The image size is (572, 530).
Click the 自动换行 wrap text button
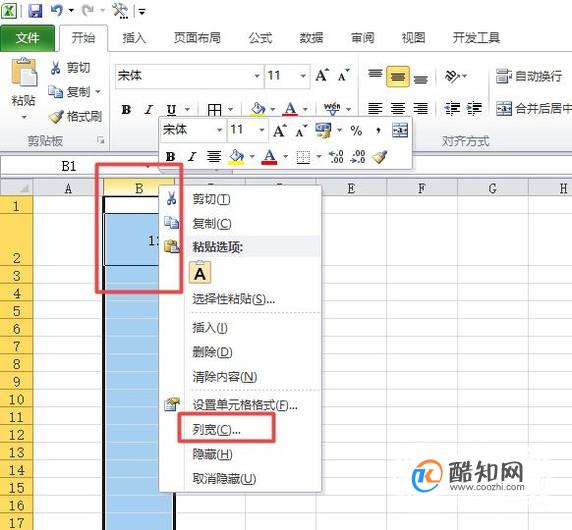[x=529, y=76]
